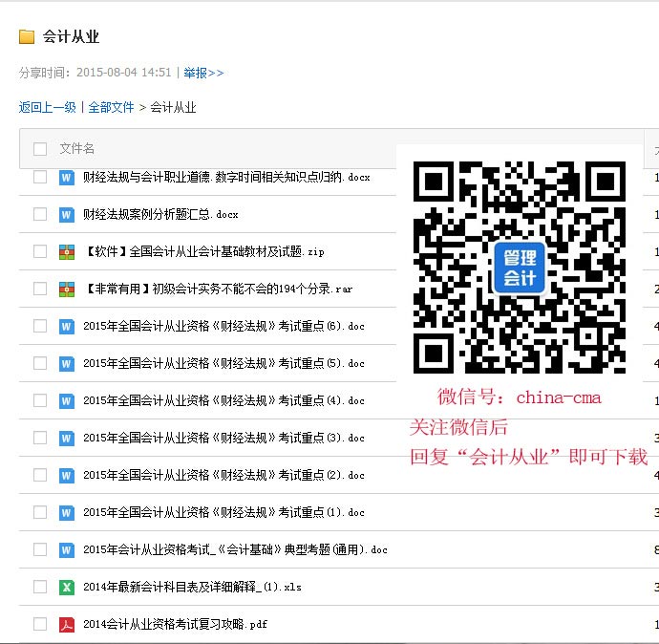Click the 微信号: china-cma text

click(x=519, y=397)
